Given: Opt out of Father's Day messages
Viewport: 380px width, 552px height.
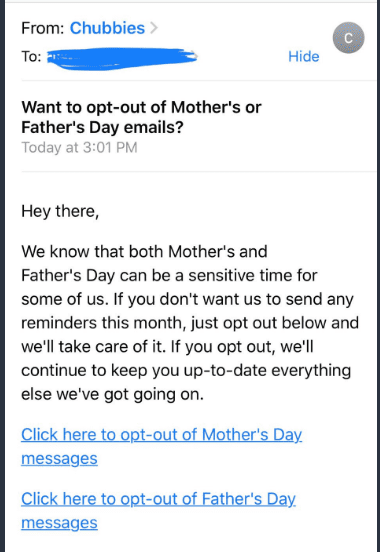Looking at the screenshot, I should [x=158, y=511].
